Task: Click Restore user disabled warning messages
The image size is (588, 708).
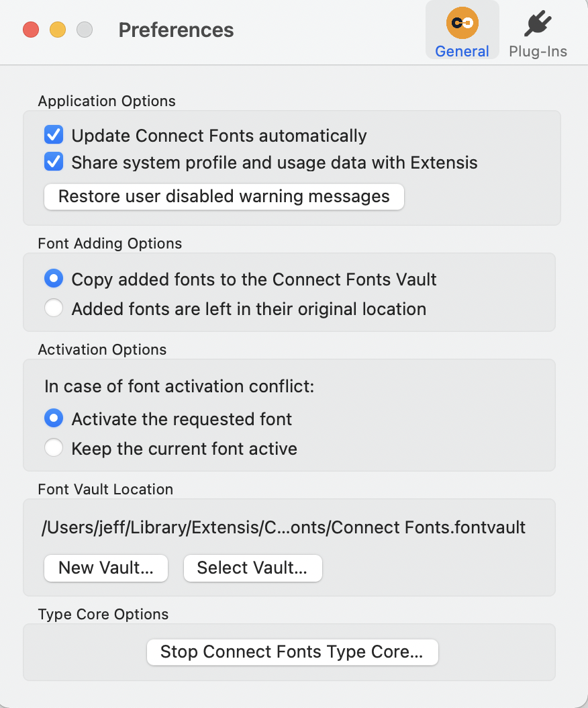Action: 224,196
